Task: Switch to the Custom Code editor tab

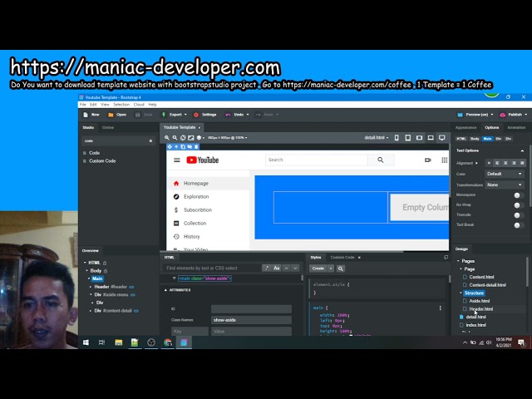Action: pyautogui.click(x=342, y=258)
